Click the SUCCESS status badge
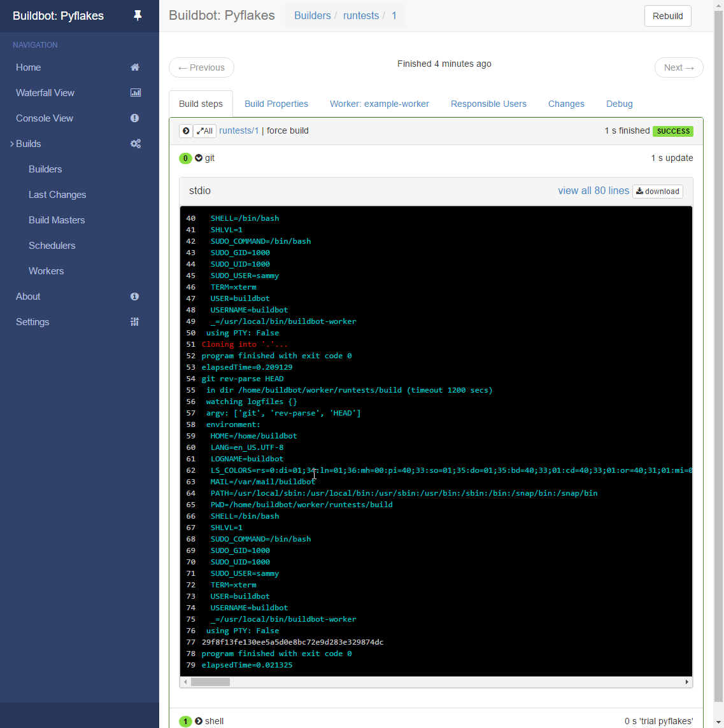Image resolution: width=724 pixels, height=728 pixels. click(x=673, y=131)
